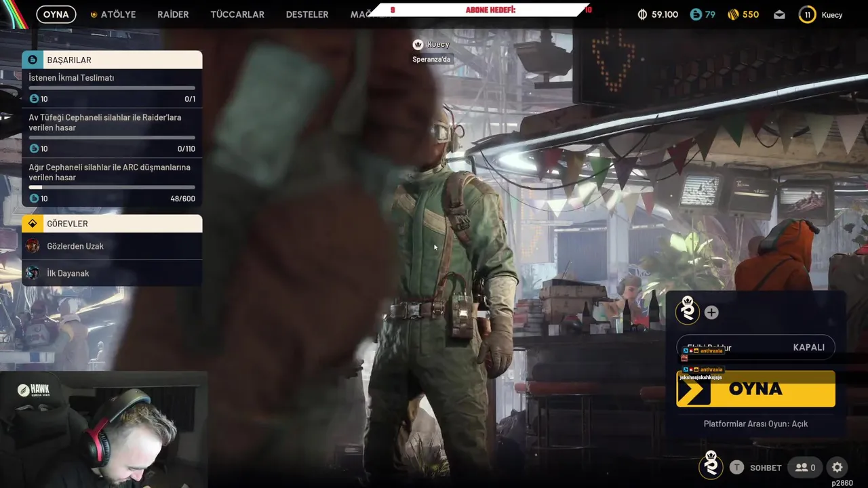Viewport: 868px width, 488px height.
Task: Open the mail inbox envelope icon
Action: pos(779,14)
